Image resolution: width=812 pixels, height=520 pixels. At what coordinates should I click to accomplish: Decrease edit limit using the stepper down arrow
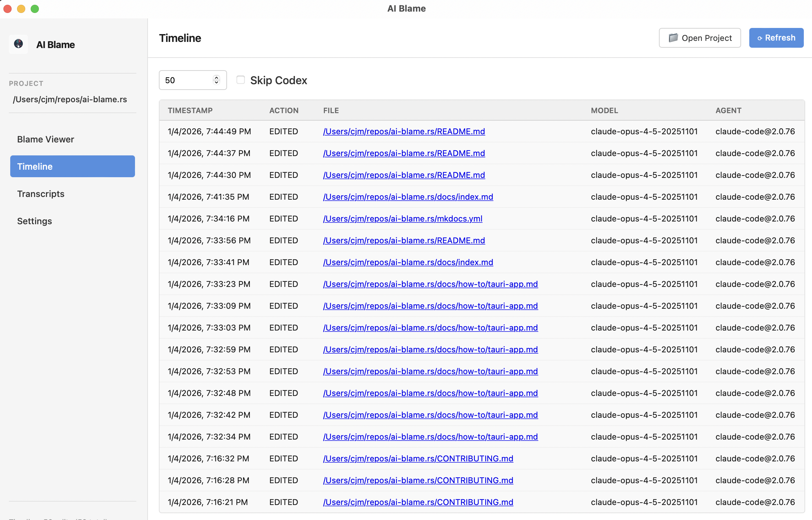pos(216,82)
